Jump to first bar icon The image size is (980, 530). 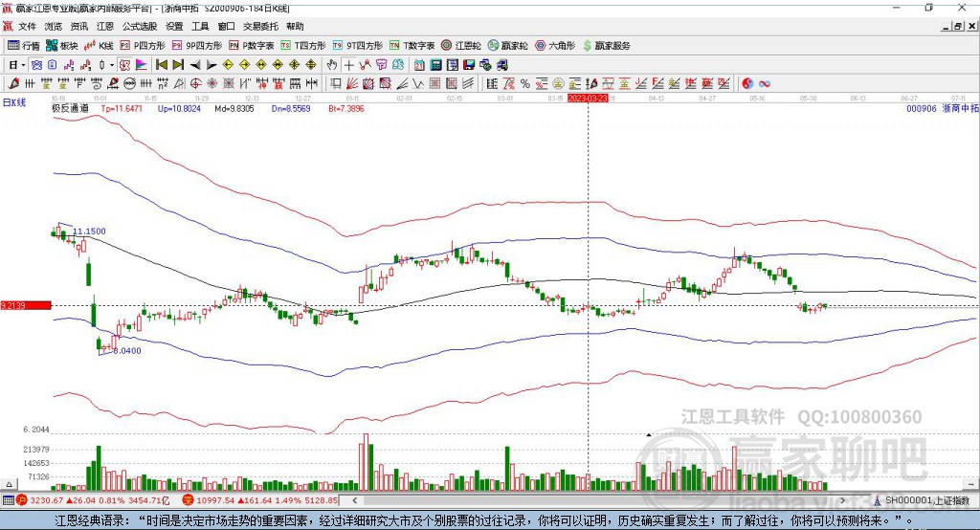coord(161,65)
